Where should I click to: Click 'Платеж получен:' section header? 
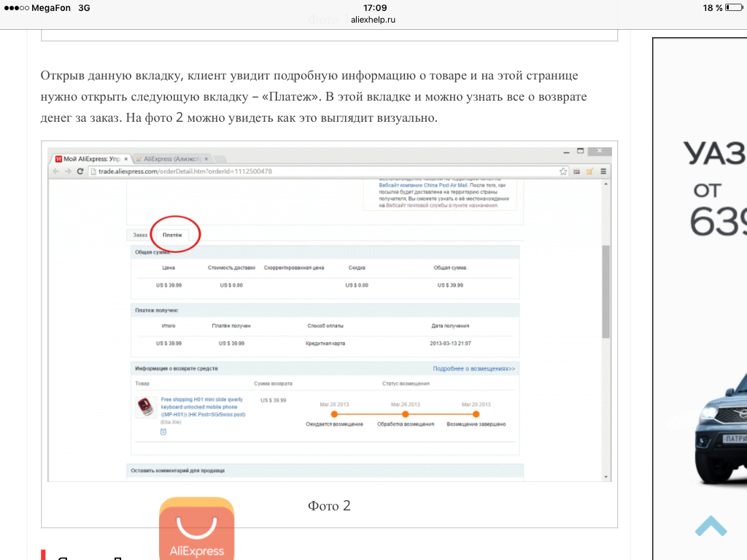pos(156,311)
